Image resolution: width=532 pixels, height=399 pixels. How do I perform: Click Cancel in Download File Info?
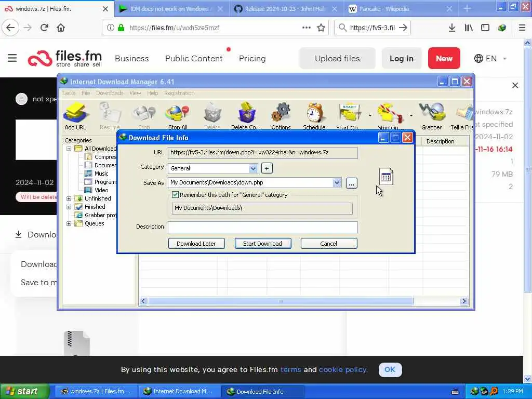328,244
